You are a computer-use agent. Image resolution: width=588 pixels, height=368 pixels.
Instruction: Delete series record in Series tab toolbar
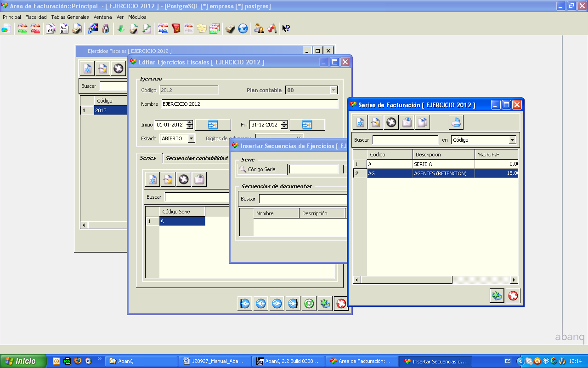point(184,179)
